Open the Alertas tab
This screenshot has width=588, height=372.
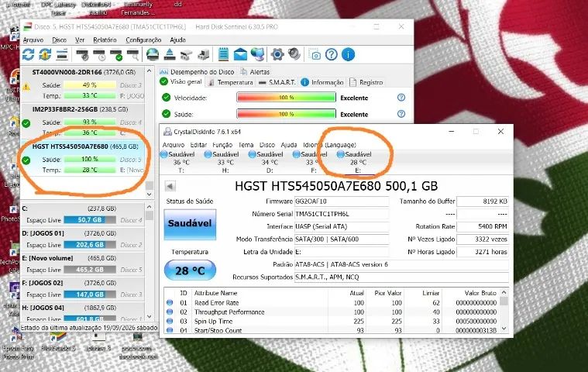(x=255, y=71)
